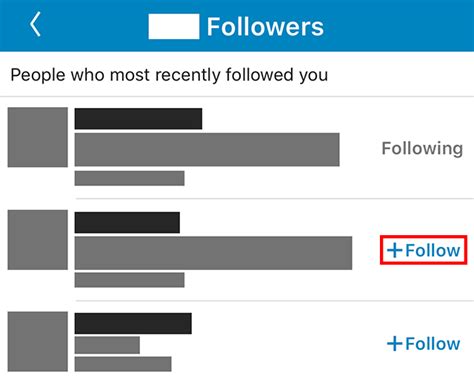474x383 pixels.
Task: Click the third follower's short headline
Action: [107, 345]
